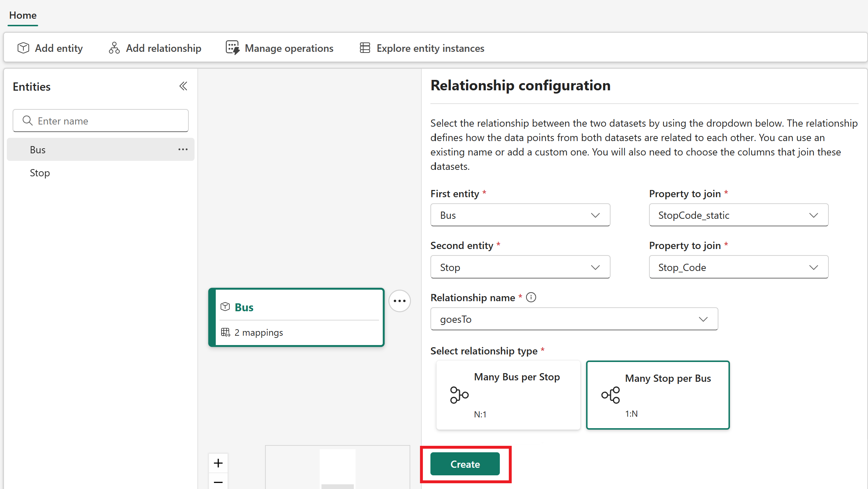The height and width of the screenshot is (489, 868).
Task: Switch to the Home tab
Action: 23,15
